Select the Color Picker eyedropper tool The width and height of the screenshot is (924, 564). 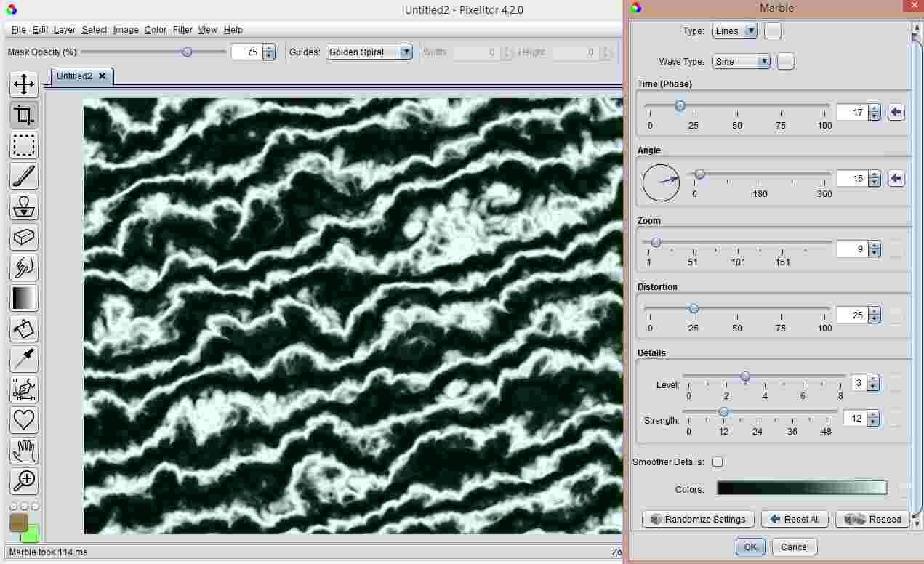[x=24, y=359]
